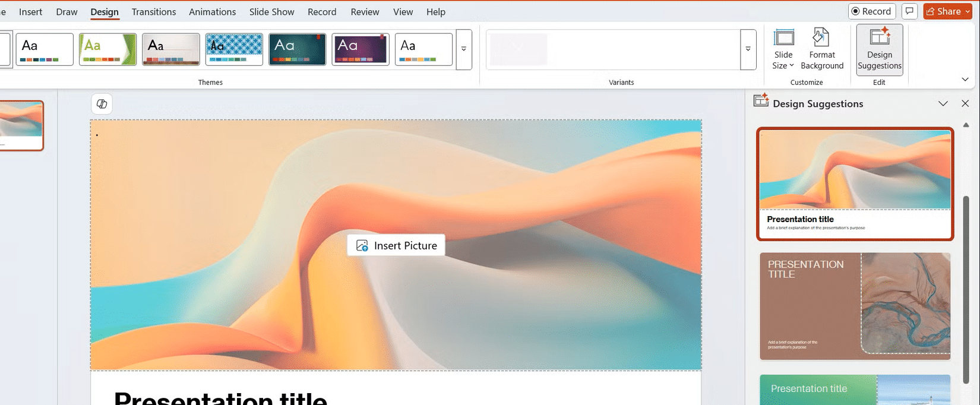Click the Record button at top right
This screenshot has height=405, width=980.
pyautogui.click(x=871, y=11)
